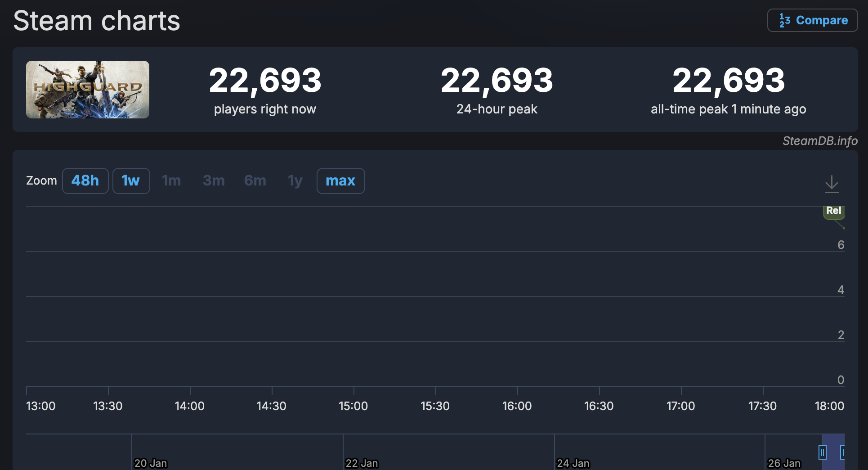Click the 14:00 time axis label
868x470 pixels.
189,406
